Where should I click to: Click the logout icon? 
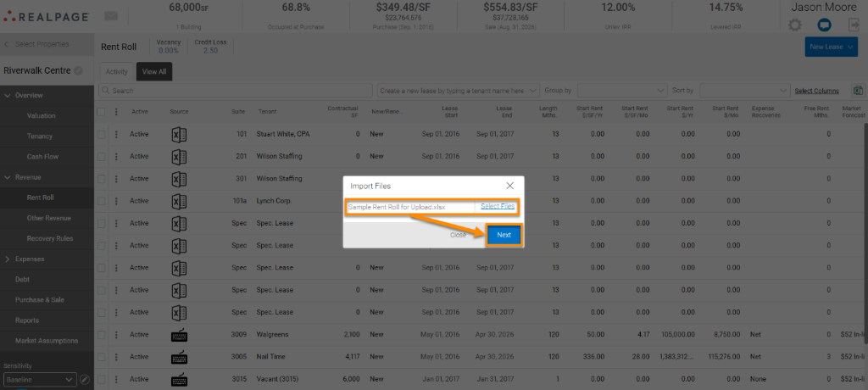point(853,25)
